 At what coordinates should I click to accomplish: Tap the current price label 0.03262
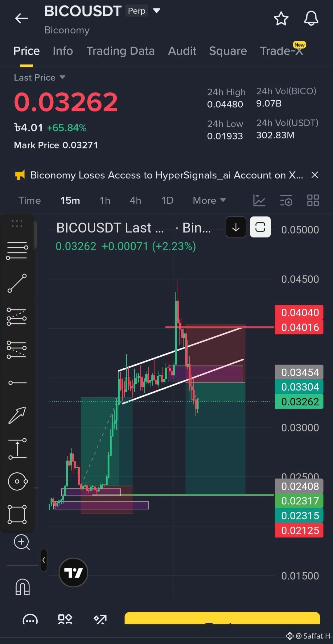pyautogui.click(x=299, y=401)
